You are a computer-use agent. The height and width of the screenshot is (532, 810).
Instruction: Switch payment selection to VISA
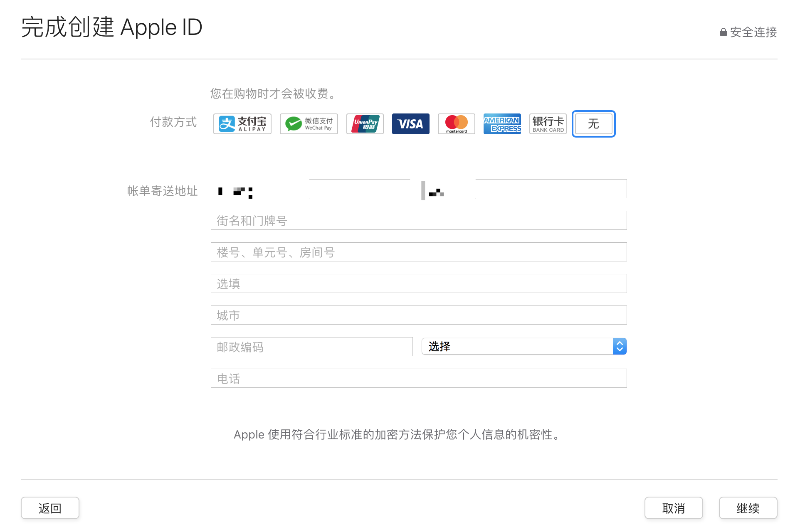point(410,123)
